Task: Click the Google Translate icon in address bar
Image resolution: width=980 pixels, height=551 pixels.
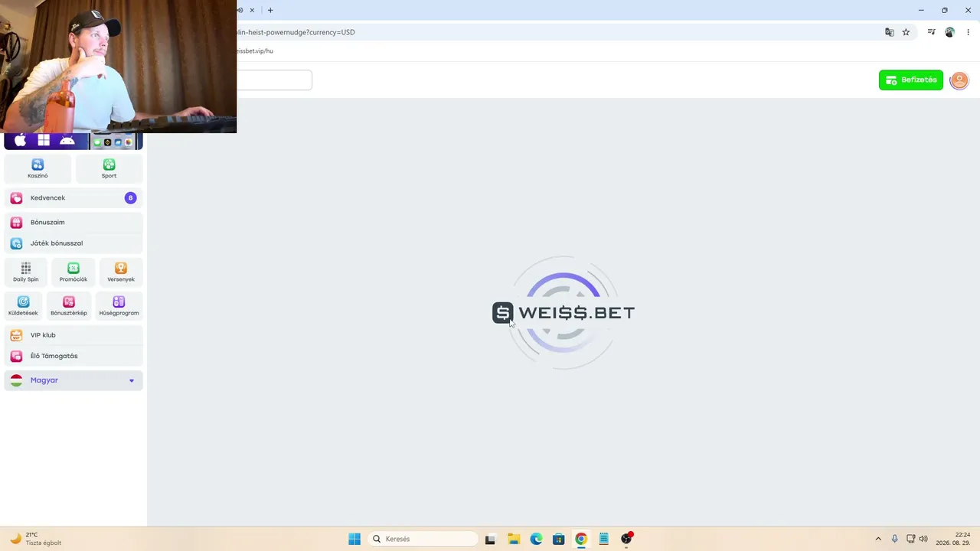Action: pos(890,32)
